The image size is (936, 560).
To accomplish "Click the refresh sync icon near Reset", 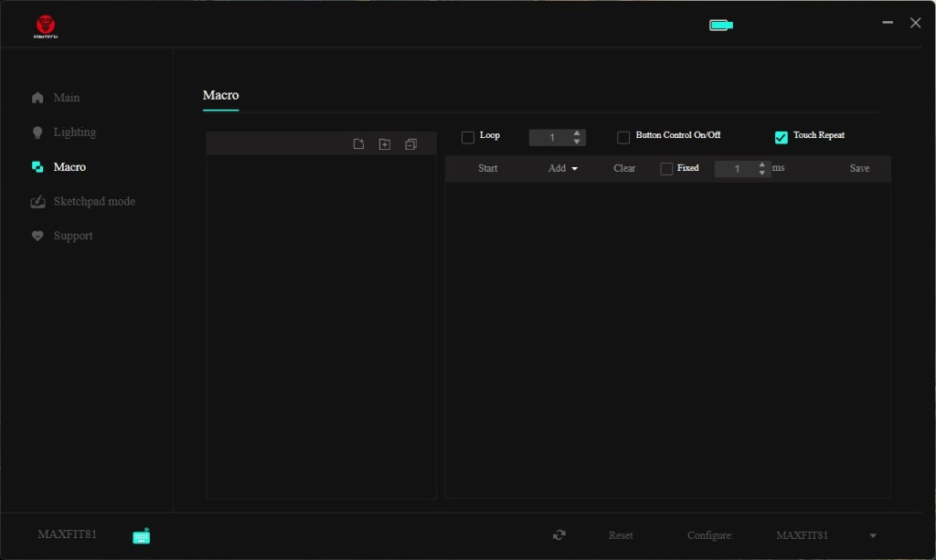I will (559, 535).
